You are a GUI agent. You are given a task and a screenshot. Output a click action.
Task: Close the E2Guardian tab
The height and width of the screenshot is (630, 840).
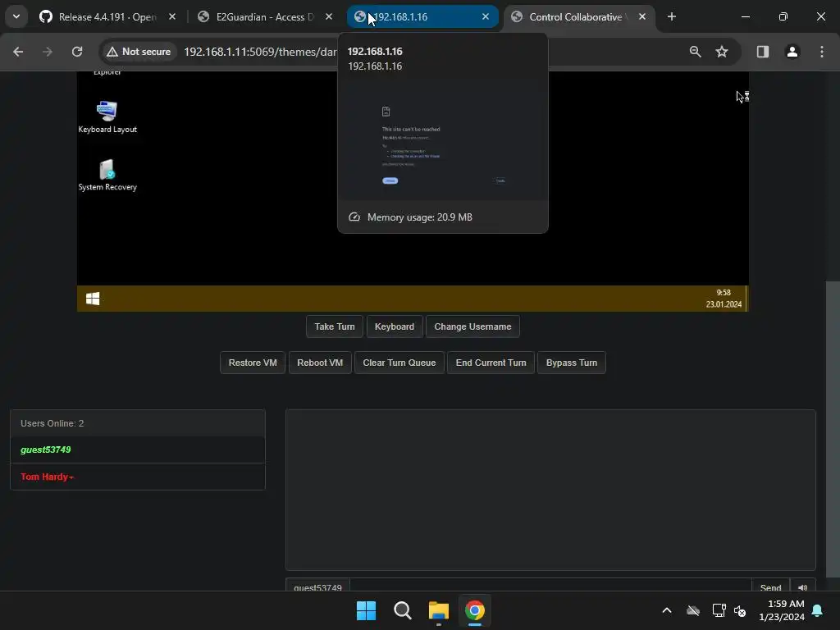(329, 16)
